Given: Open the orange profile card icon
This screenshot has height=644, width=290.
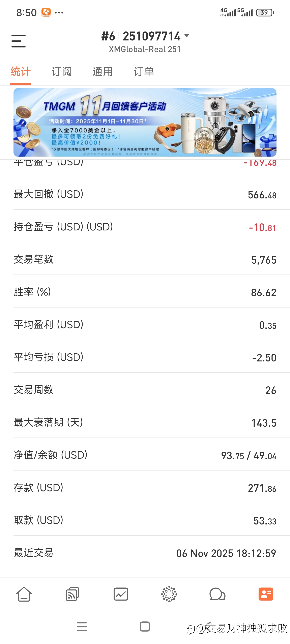Looking at the screenshot, I should click(266, 594).
